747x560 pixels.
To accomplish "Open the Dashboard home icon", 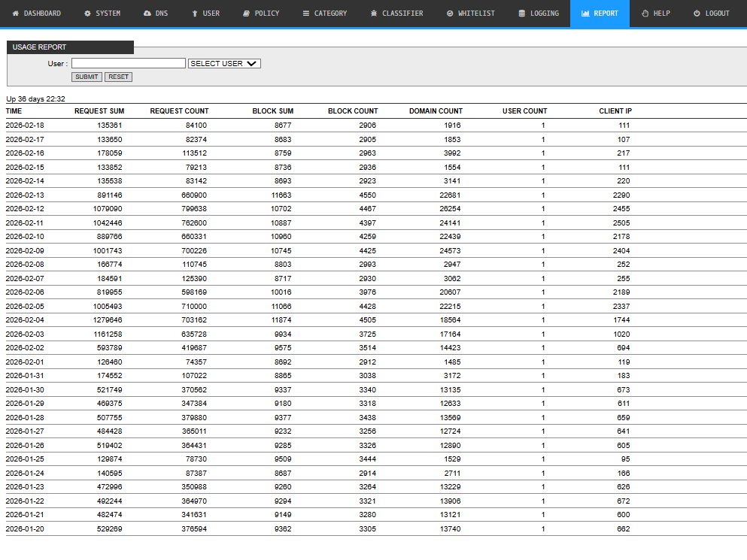I will click(15, 14).
